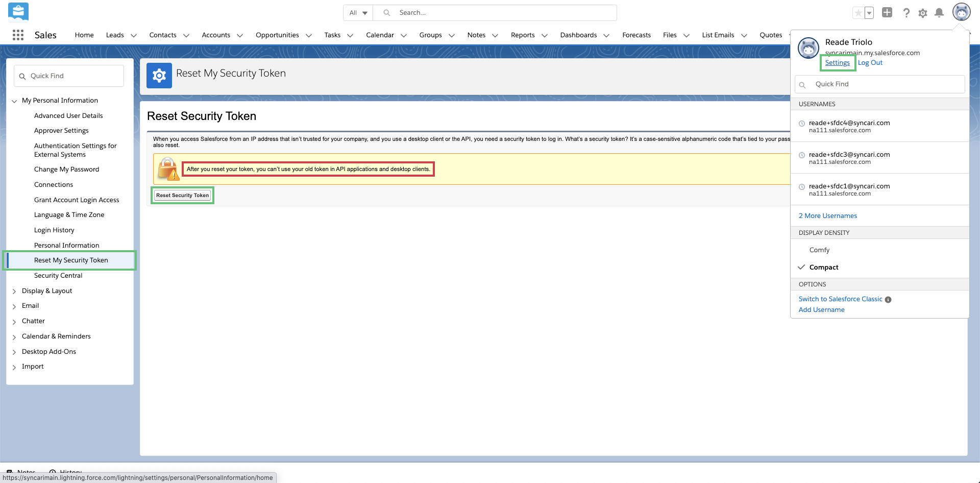Expand the Reports tab dropdown chevron
The height and width of the screenshot is (483, 980).
[x=545, y=36]
